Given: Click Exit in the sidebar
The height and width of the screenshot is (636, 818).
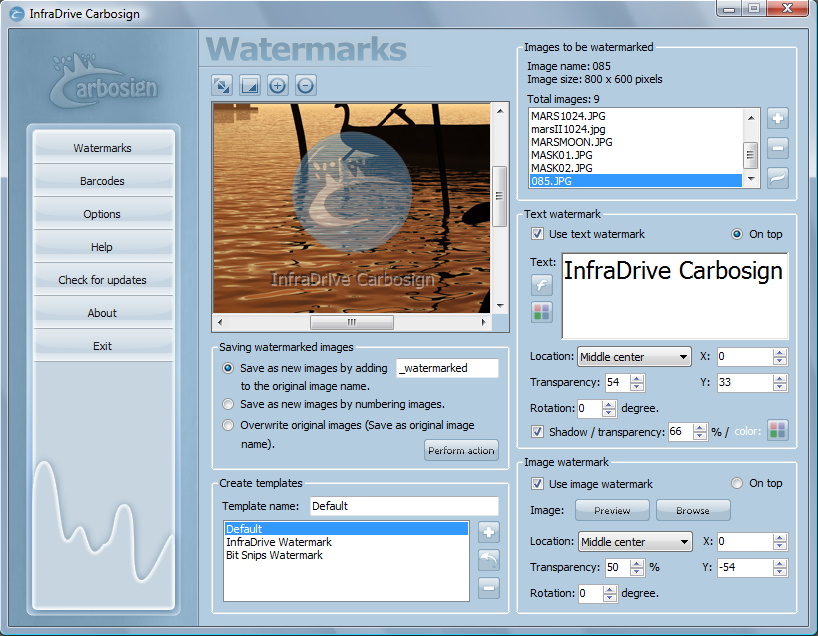Looking at the screenshot, I should [103, 345].
